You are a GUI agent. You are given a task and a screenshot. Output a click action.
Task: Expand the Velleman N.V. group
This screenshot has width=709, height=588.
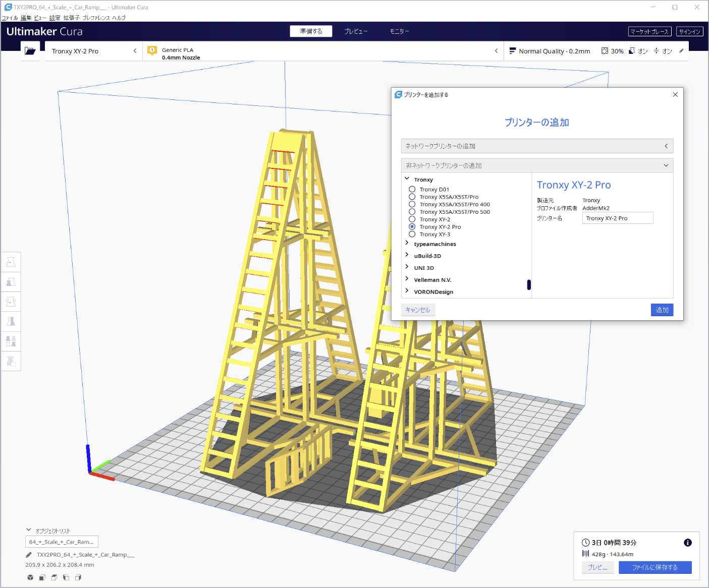pos(407,279)
